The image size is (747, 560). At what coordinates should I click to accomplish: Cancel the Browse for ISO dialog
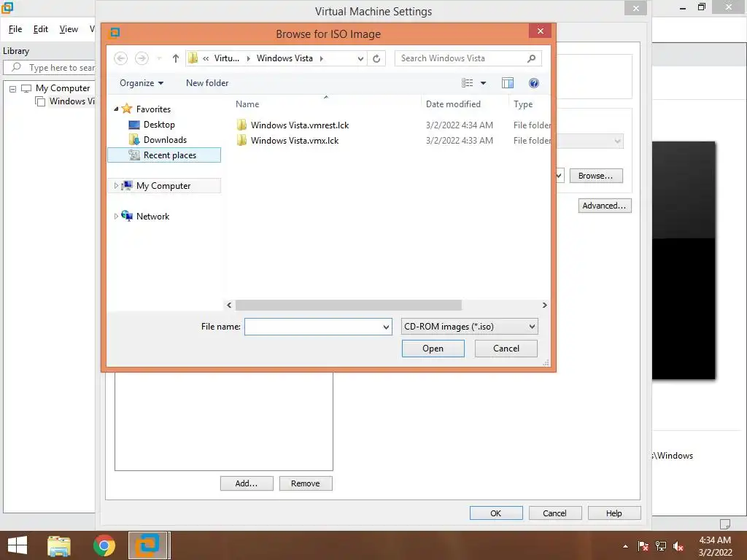[x=506, y=348]
